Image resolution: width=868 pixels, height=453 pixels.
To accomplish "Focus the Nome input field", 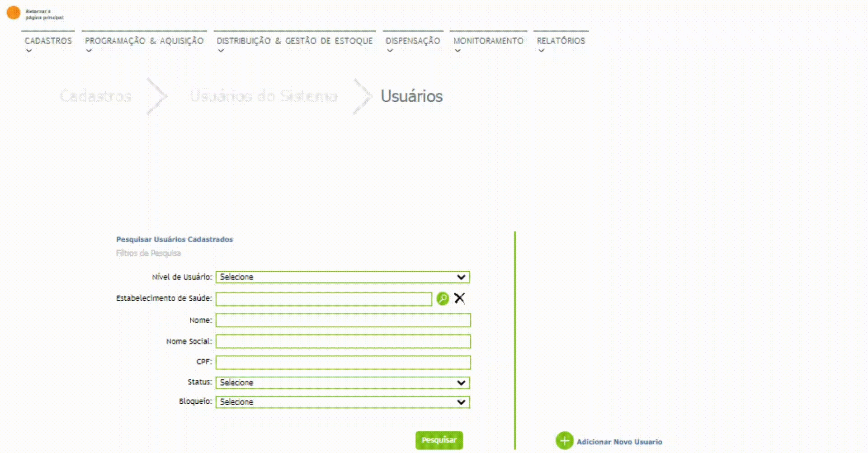I will tap(343, 321).
